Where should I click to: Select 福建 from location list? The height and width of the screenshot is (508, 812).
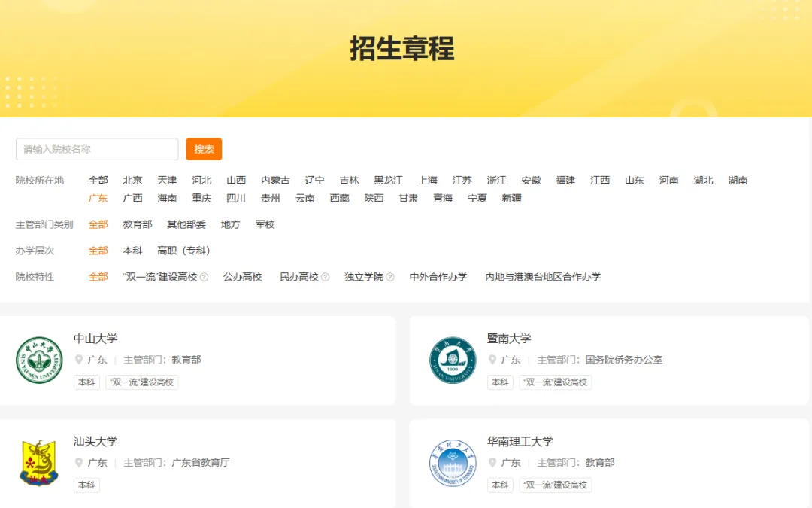tap(565, 181)
